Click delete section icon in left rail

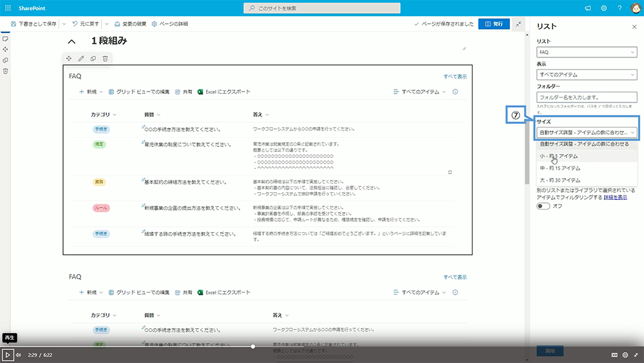click(5, 71)
